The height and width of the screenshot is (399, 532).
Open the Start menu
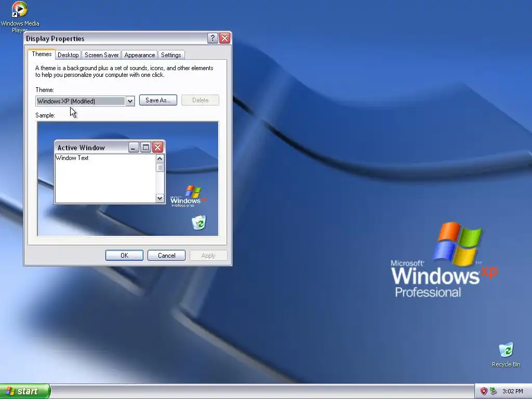tap(25, 391)
